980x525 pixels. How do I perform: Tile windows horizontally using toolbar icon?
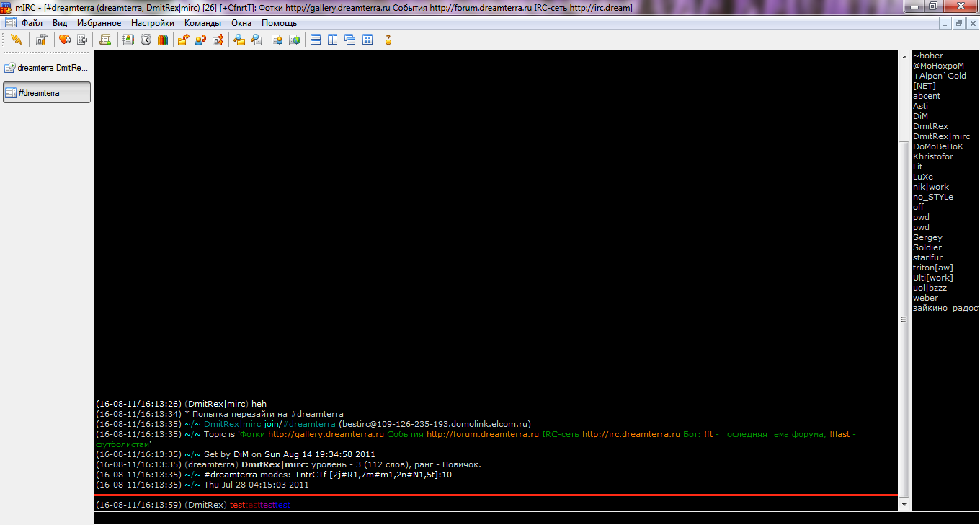point(316,40)
